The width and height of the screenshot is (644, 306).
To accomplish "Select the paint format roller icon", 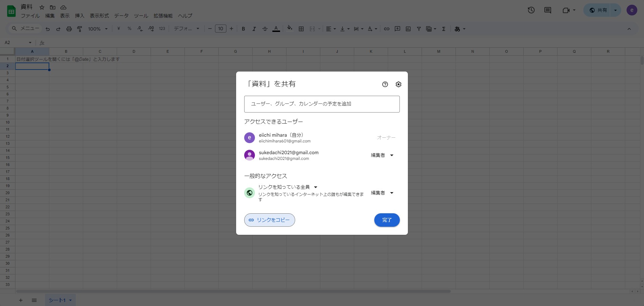I will [x=79, y=29].
